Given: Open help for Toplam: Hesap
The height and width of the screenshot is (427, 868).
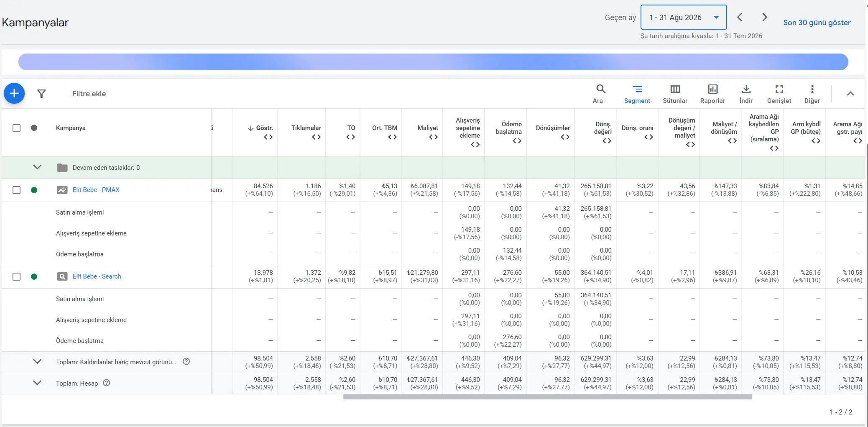Looking at the screenshot, I should (107, 383).
